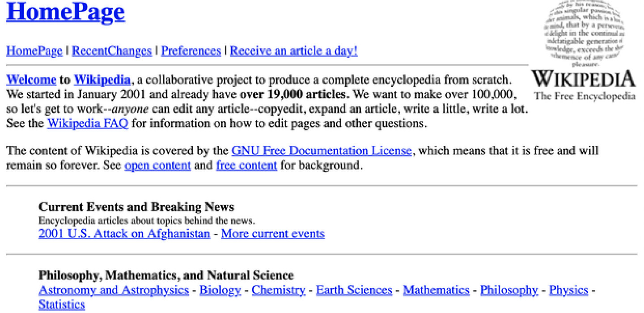This screenshot has height=313, width=644.
Task: Click the Wikipedia globe logo
Action: coord(585,51)
